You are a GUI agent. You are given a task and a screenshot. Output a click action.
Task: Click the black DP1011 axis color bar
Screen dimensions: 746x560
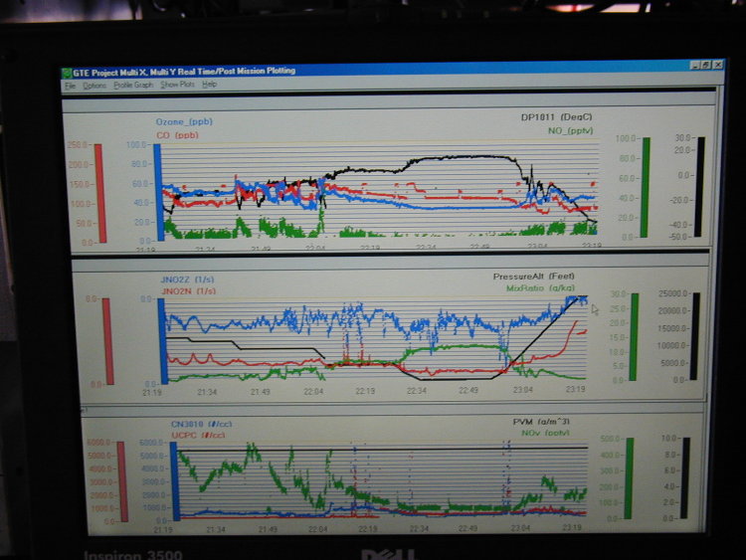point(700,187)
